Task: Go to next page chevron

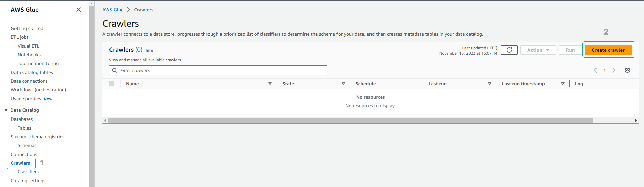Action: pos(614,70)
